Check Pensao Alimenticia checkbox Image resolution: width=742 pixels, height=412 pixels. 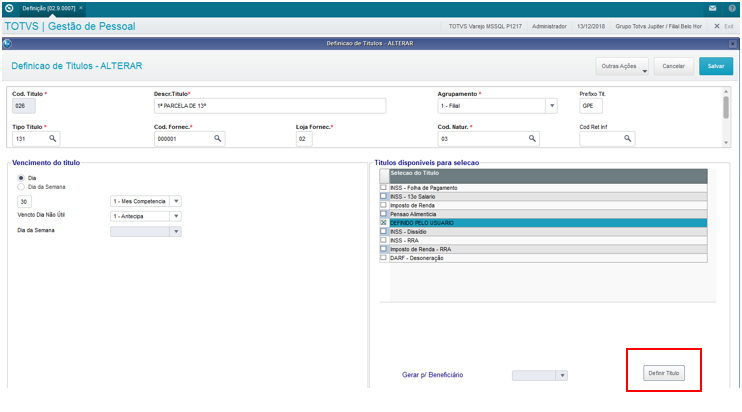click(x=383, y=214)
